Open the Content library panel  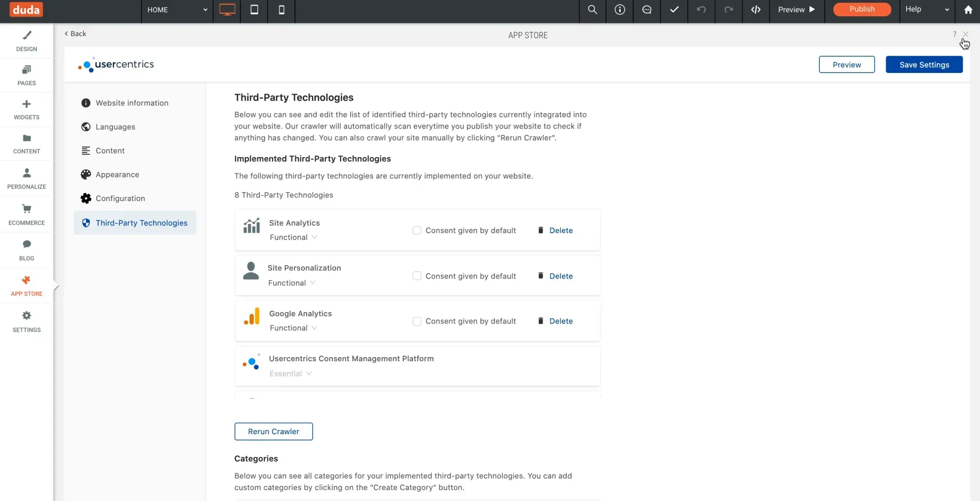coord(27,143)
